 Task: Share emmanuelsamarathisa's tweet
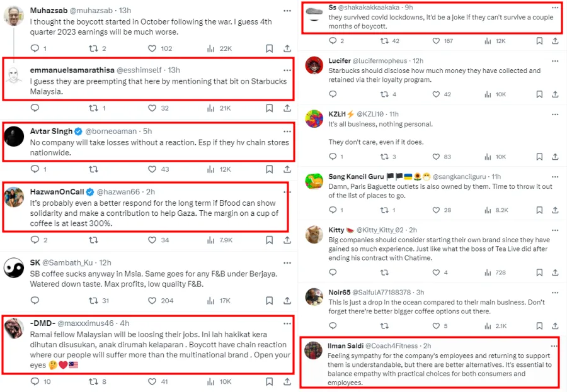point(287,108)
